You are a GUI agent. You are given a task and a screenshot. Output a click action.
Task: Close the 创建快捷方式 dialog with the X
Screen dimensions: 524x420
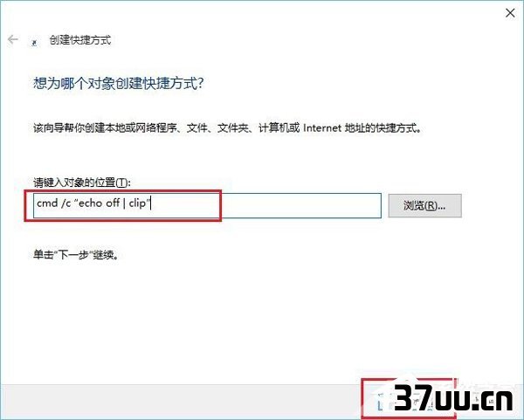click(510, 13)
